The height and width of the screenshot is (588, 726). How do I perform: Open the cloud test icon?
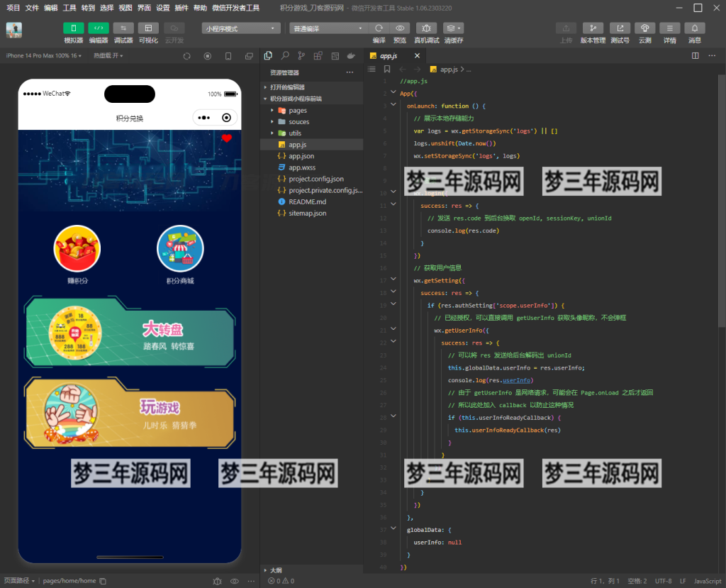click(x=644, y=28)
